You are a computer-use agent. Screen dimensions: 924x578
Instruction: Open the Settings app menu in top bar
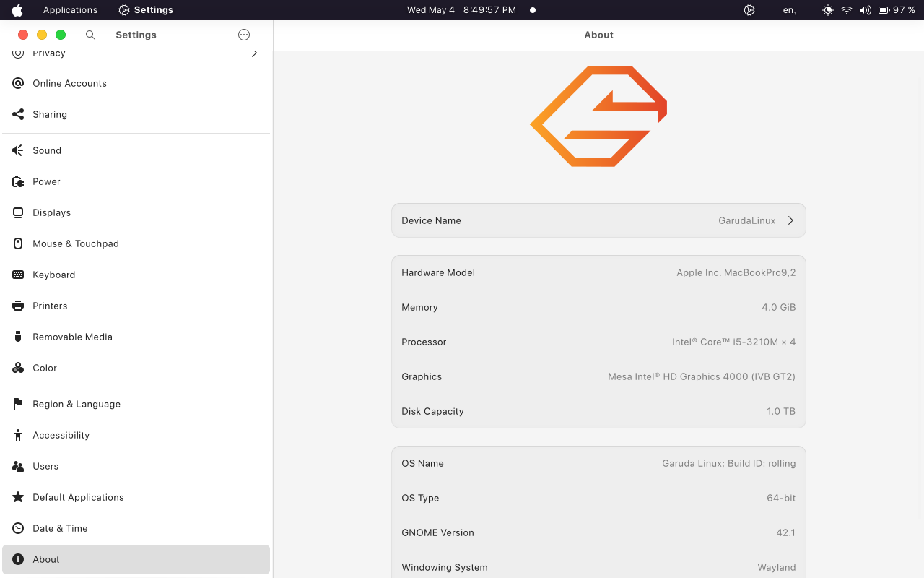point(146,10)
